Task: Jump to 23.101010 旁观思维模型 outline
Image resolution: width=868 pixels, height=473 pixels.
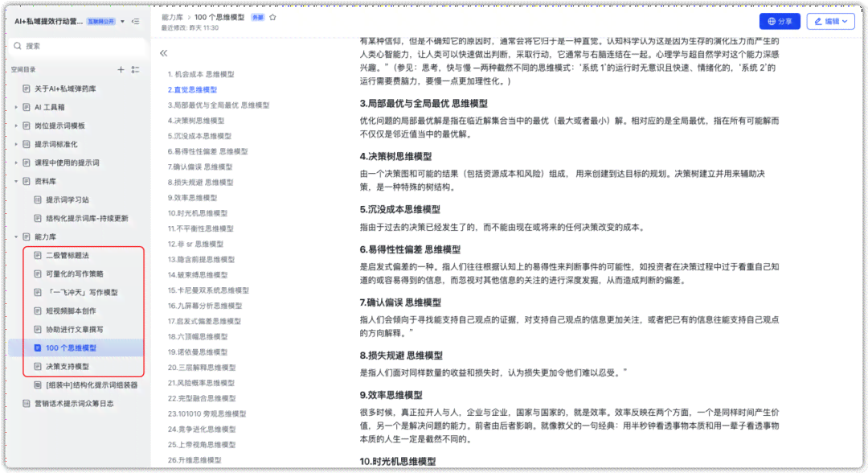Action: pyautogui.click(x=207, y=414)
